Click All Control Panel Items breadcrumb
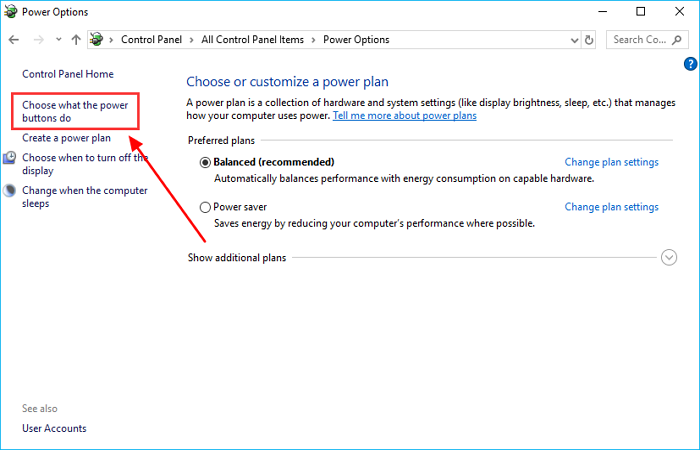The height and width of the screenshot is (450, 700). tap(254, 40)
